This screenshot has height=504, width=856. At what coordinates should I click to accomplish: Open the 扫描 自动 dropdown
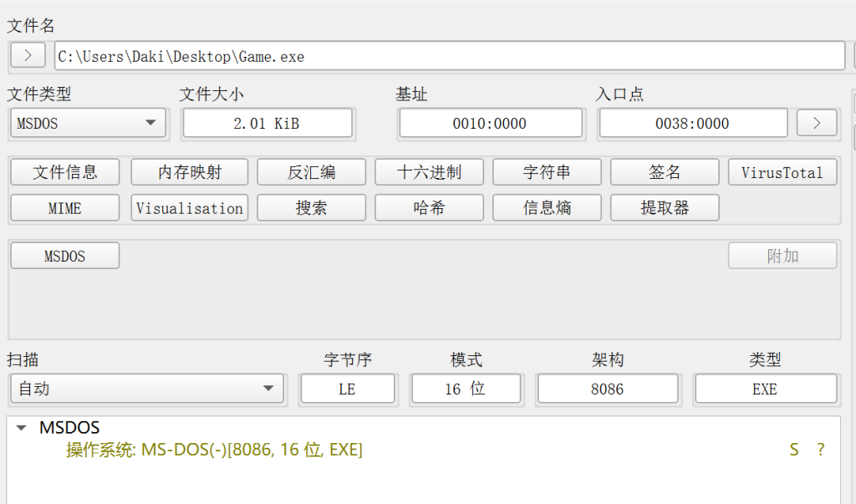(x=146, y=389)
